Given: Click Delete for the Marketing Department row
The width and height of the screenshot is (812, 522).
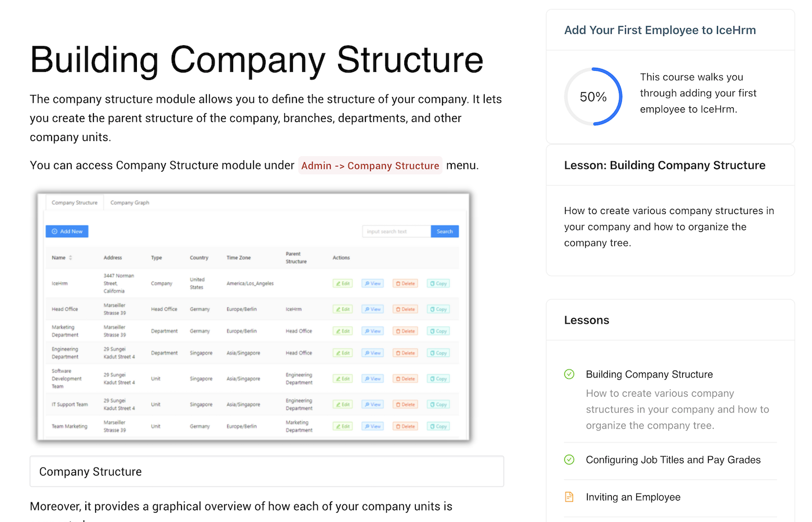Looking at the screenshot, I should point(405,331).
